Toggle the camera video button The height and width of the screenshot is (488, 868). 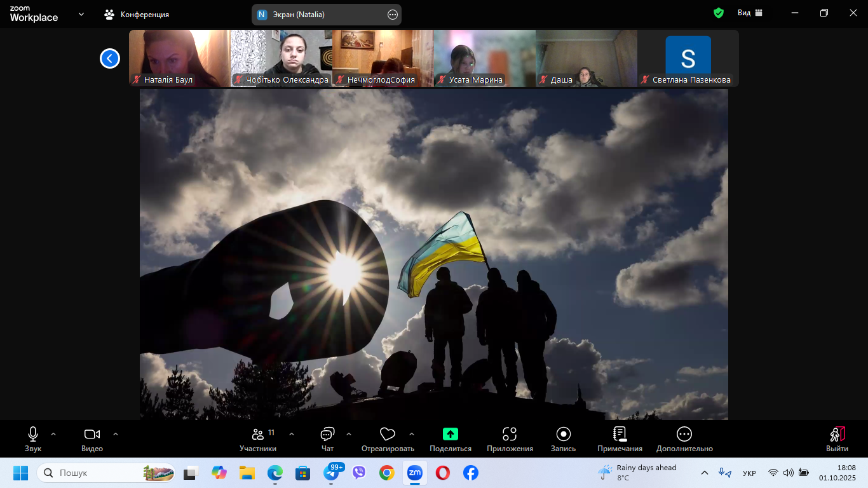[x=92, y=435]
